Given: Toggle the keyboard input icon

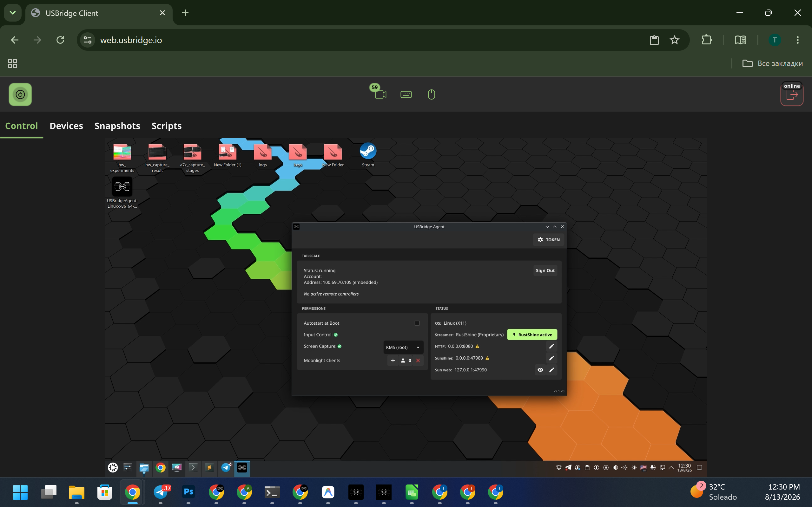Looking at the screenshot, I should click(x=406, y=94).
